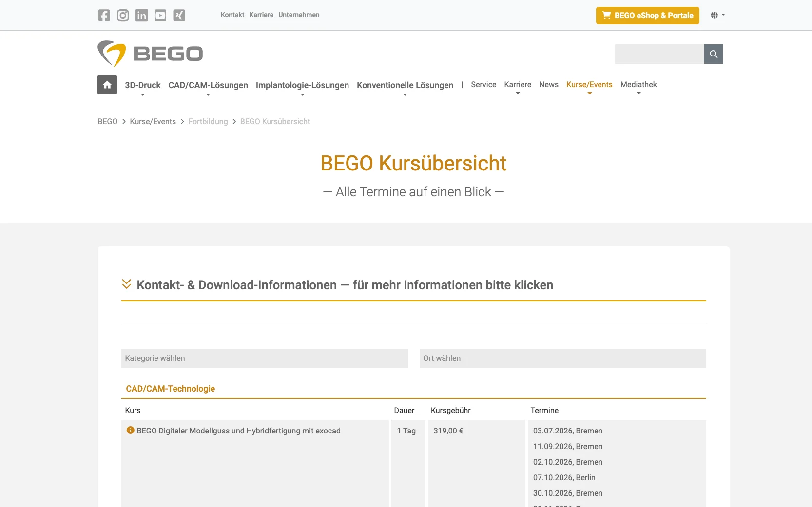
Task: Expand the Kurse/Events menu
Action: (589, 86)
